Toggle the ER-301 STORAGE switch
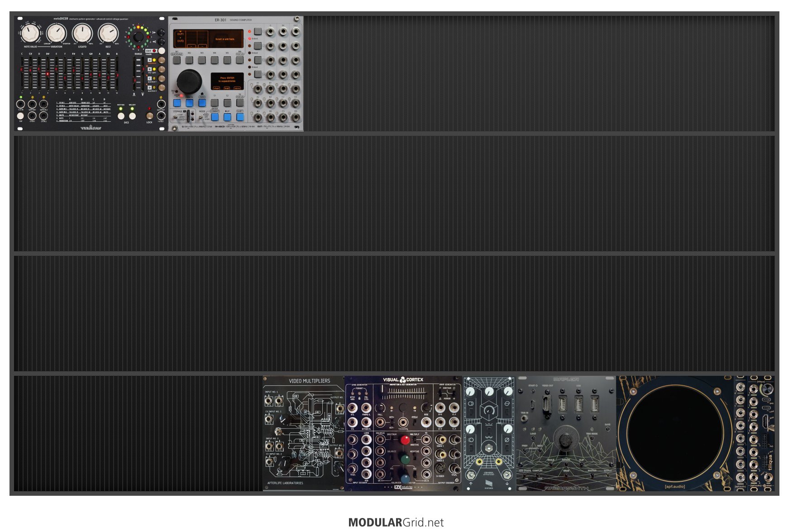Screen dimensions: 793x532 click(x=176, y=117)
